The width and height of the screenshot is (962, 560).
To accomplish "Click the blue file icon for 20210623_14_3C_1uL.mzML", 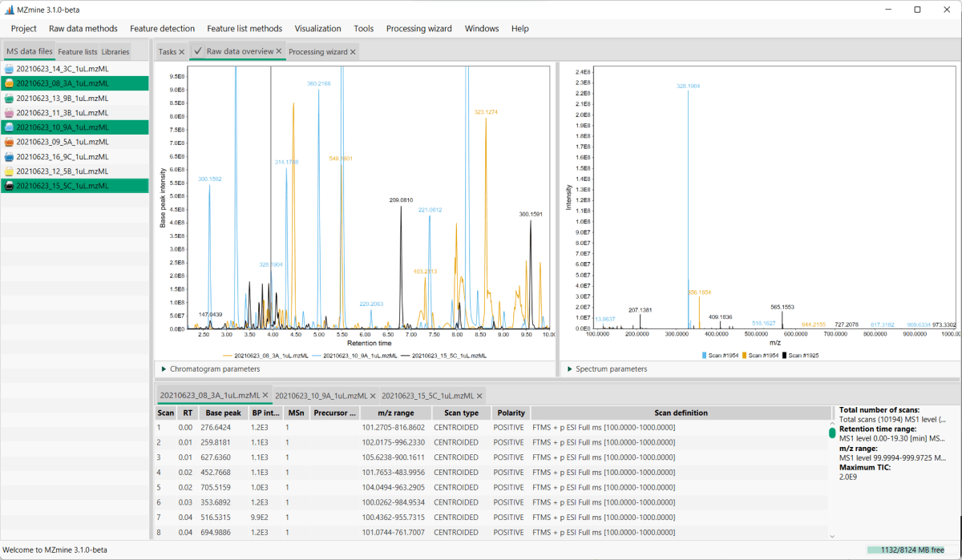I will point(10,69).
